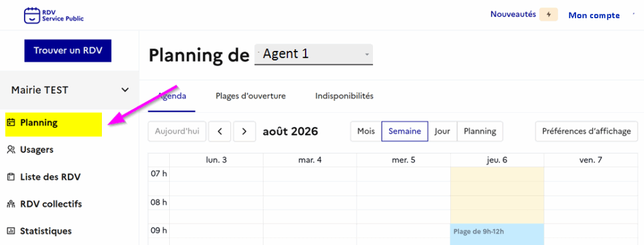Select the Semaine view toggle
Image resolution: width=644 pixels, height=245 pixels.
click(x=404, y=132)
